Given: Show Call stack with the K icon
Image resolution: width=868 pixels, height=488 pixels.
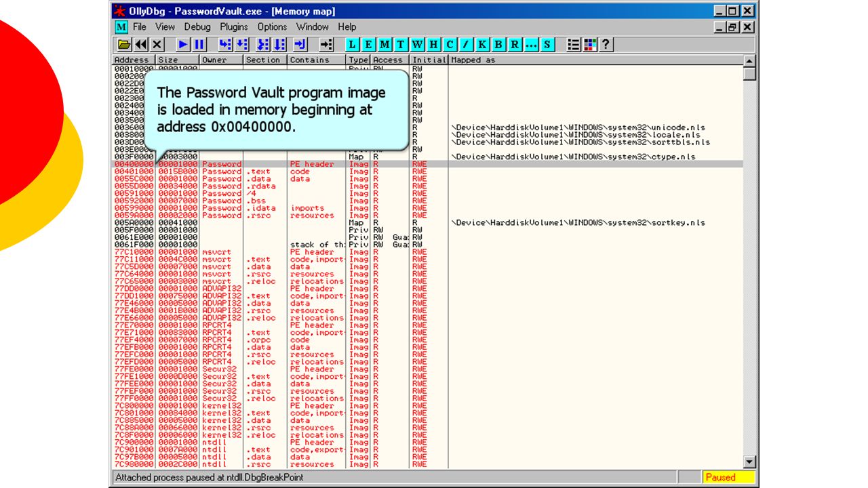Looking at the screenshot, I should pyautogui.click(x=482, y=45).
